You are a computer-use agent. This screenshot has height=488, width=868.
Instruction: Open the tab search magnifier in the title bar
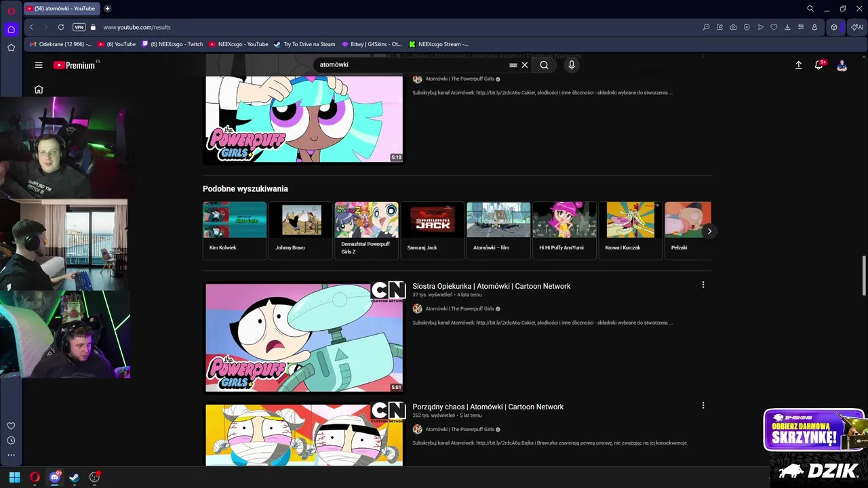tap(810, 9)
